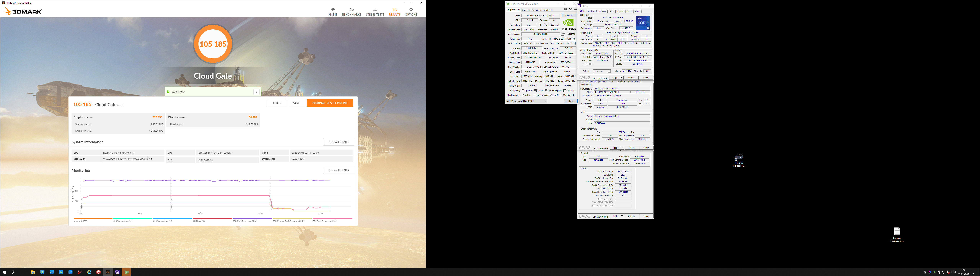980x276 pixels.
Task: Click the 105 185 score circle
Action: point(213,44)
